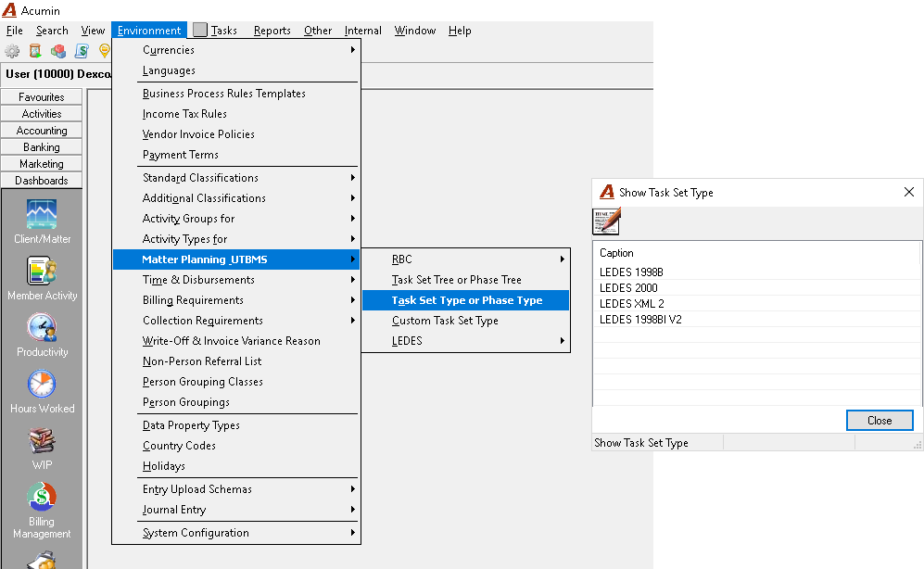Open the Productivity dashboard icon
Screen dimensions: 924x569
point(42,327)
